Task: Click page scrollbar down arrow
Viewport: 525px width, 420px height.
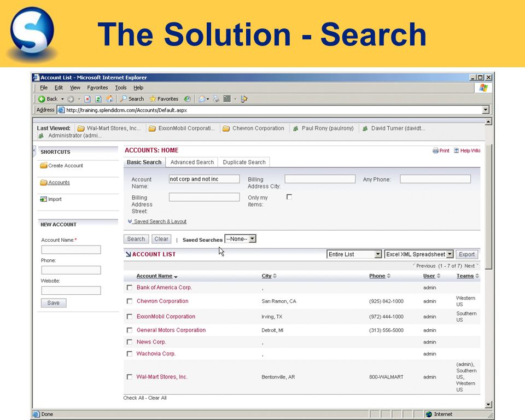Action: point(488,405)
